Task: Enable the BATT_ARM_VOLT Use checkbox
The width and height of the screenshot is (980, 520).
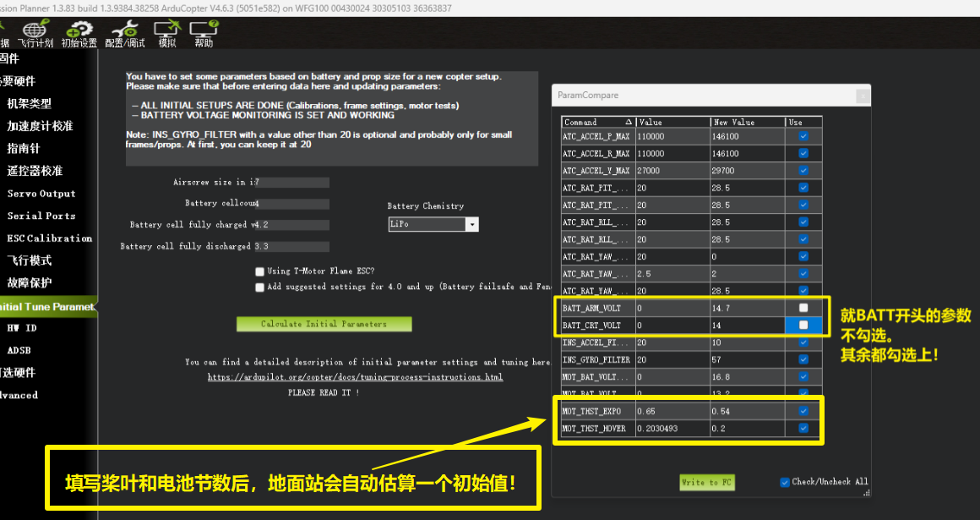Action: [x=803, y=308]
